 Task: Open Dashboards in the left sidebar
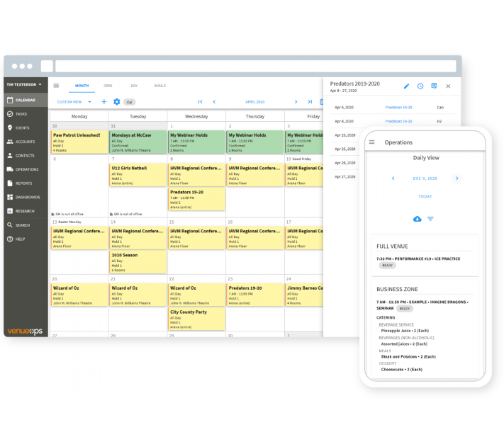coord(27,197)
